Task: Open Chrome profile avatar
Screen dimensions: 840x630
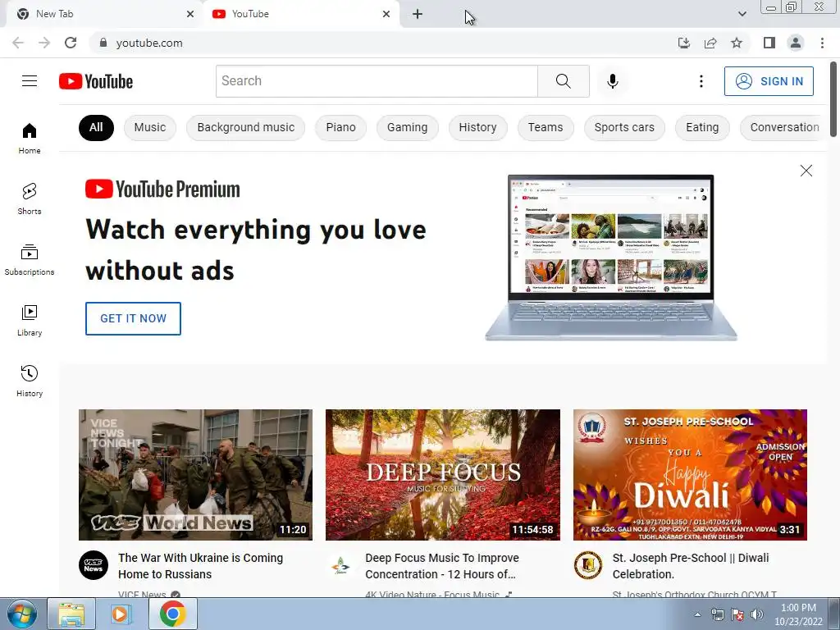Action: coord(796,43)
